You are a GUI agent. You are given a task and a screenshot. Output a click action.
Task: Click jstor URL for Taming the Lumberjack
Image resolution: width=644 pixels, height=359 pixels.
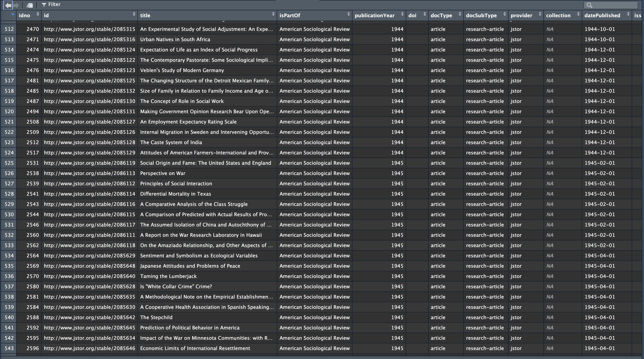click(89, 276)
